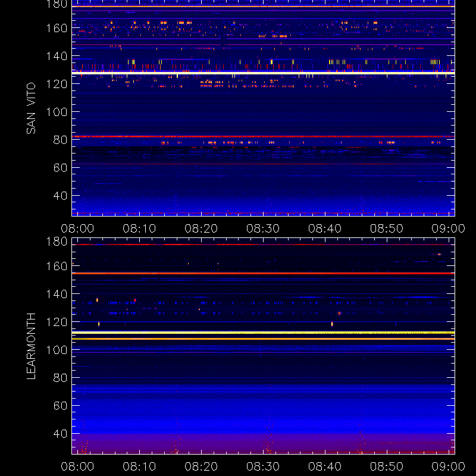
Task: Select the 80 frequency label on San Vito plot
Action: click(60, 140)
